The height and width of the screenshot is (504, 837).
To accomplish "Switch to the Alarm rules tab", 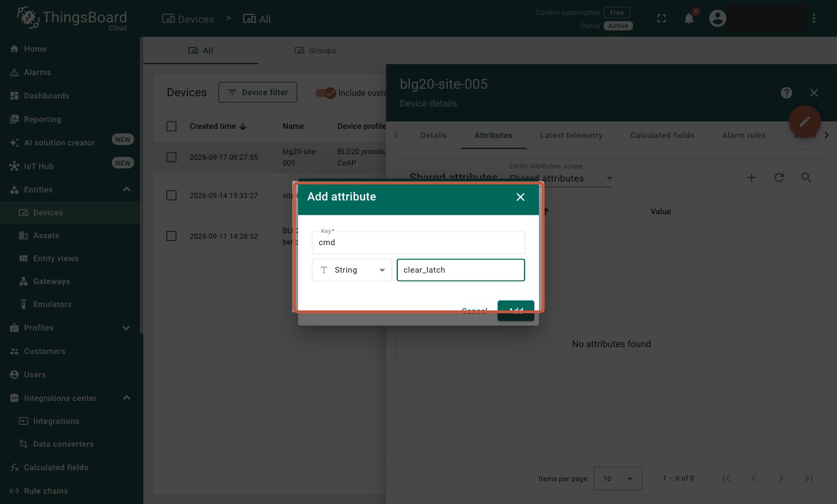I will point(744,135).
